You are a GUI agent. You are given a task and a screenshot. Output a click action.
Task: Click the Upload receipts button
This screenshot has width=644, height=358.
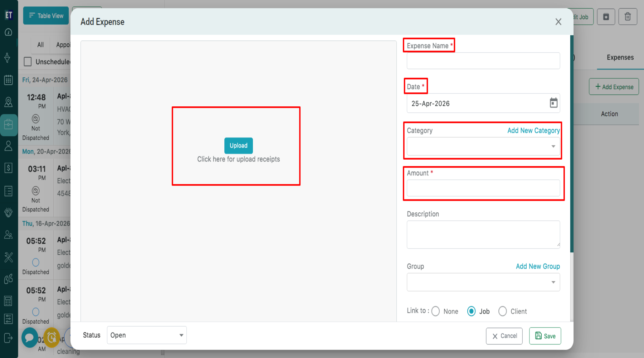[x=239, y=146]
